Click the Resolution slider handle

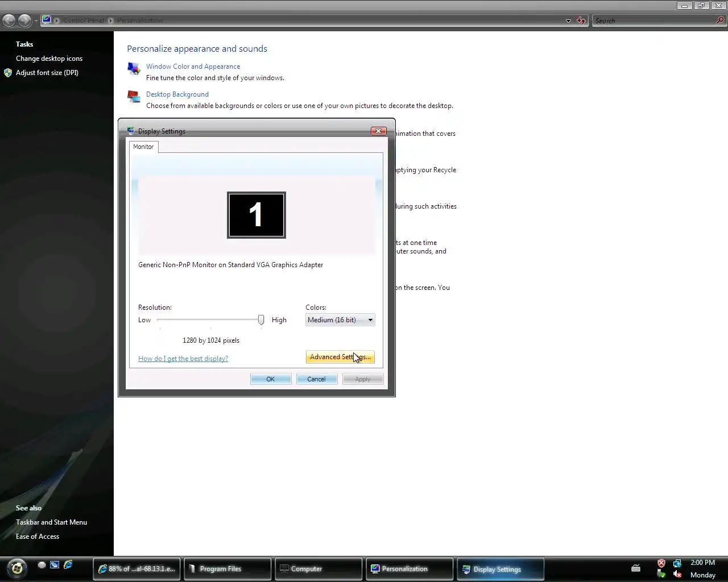pyautogui.click(x=261, y=320)
